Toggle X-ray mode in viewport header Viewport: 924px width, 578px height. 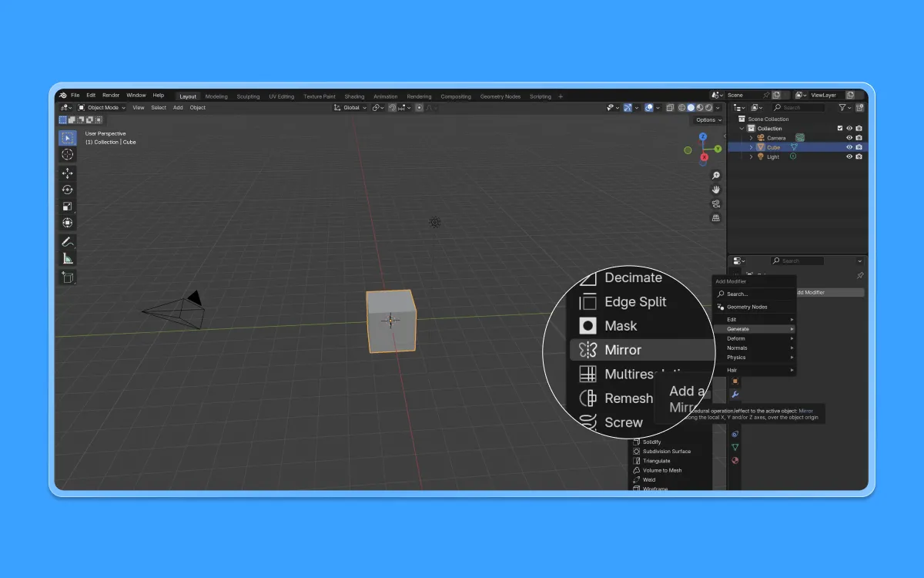pos(669,108)
